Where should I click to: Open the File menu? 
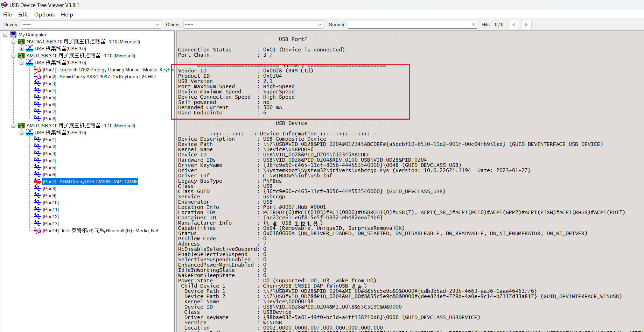click(x=7, y=14)
